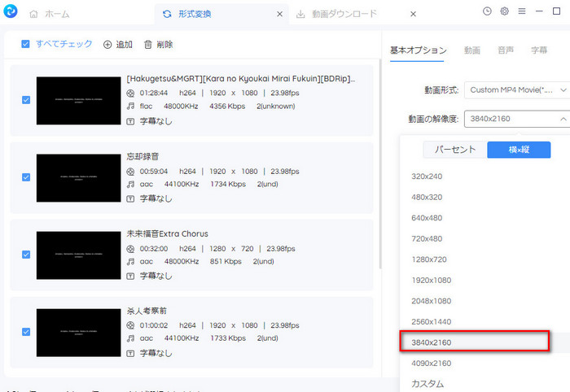The image size is (570, 392).
Task: Switch to the 動画 options tab
Action: point(472,50)
